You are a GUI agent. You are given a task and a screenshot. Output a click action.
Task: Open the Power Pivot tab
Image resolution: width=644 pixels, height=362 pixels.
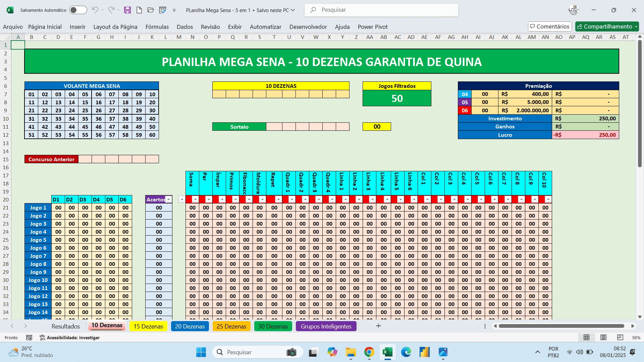click(373, 27)
